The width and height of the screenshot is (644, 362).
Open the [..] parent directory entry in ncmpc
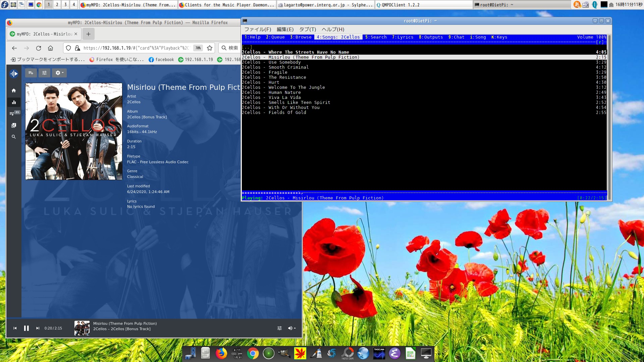[248, 47]
